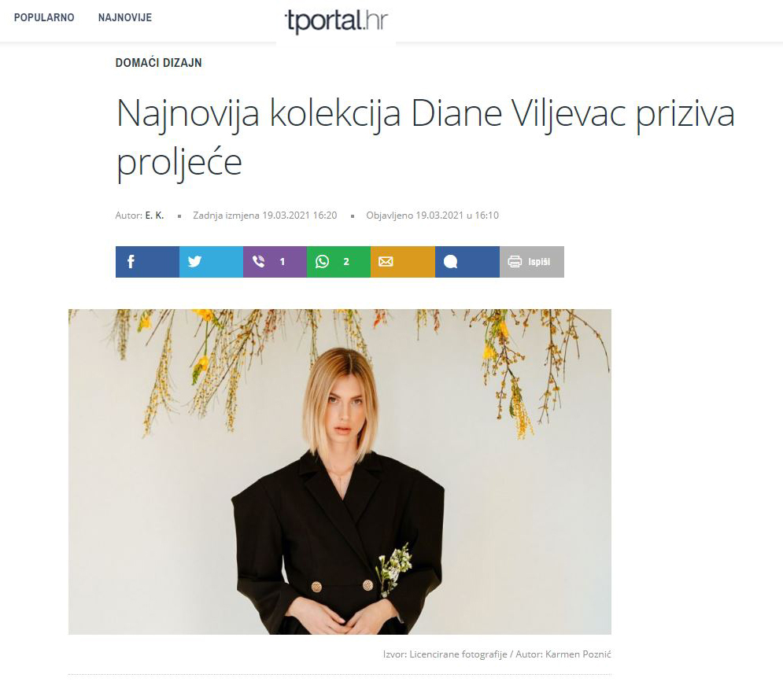Screen dimensions: 783x700
Task: Open the Popularno menu item
Action: pos(44,17)
